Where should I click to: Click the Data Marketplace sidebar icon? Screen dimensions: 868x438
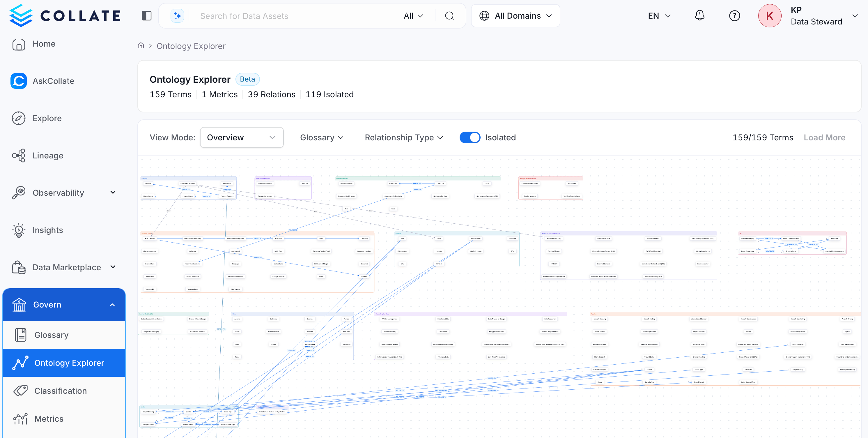[x=19, y=267]
